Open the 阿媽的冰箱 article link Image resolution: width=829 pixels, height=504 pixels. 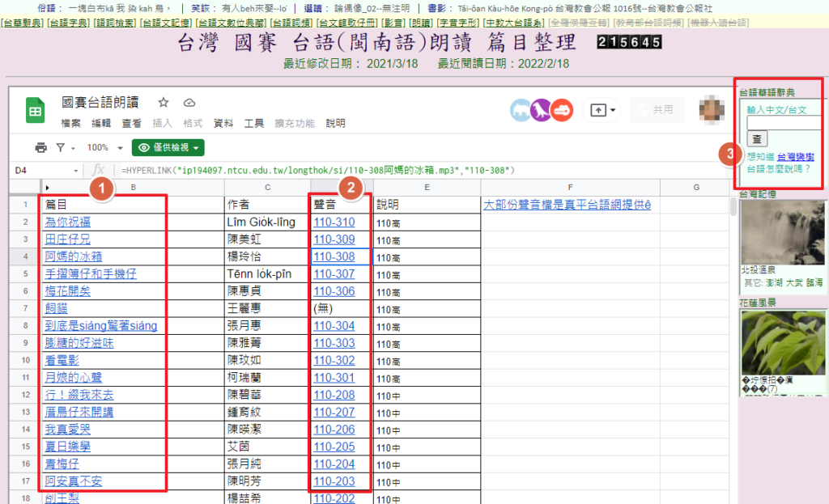(x=74, y=256)
